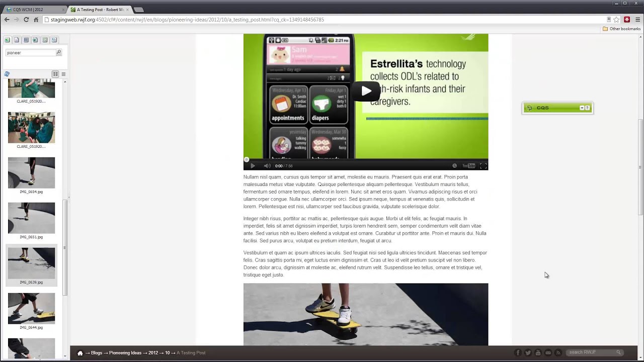Open the Images tab in content finder

[7, 40]
